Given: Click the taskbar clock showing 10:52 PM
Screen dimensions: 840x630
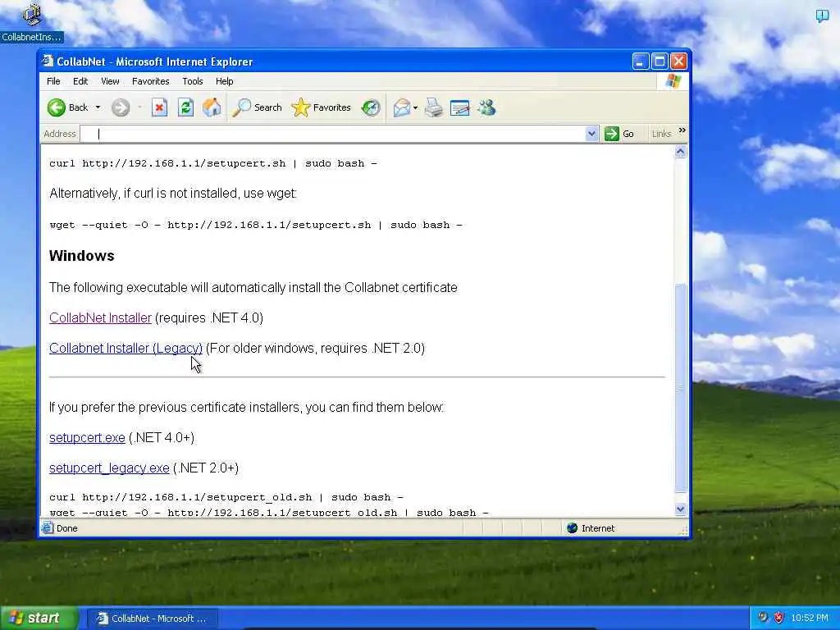Looking at the screenshot, I should (x=810, y=619).
